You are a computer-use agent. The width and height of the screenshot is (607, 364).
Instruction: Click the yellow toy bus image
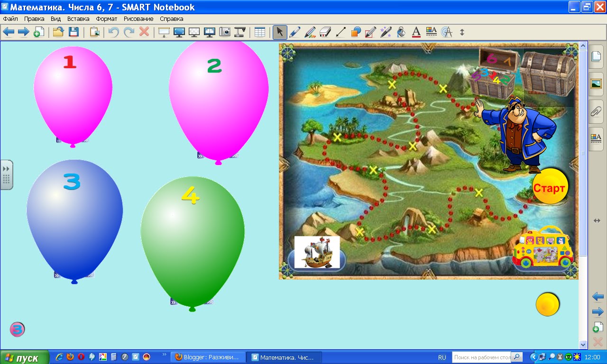tap(543, 247)
